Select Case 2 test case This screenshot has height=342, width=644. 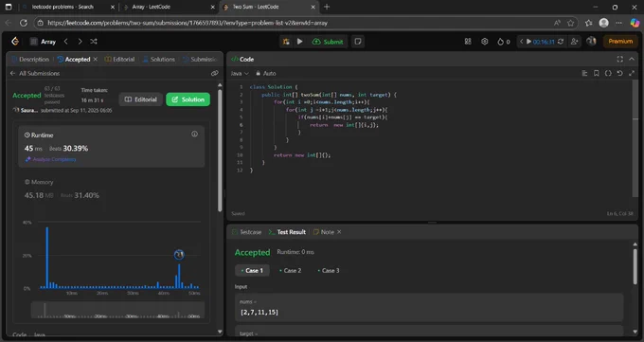290,271
